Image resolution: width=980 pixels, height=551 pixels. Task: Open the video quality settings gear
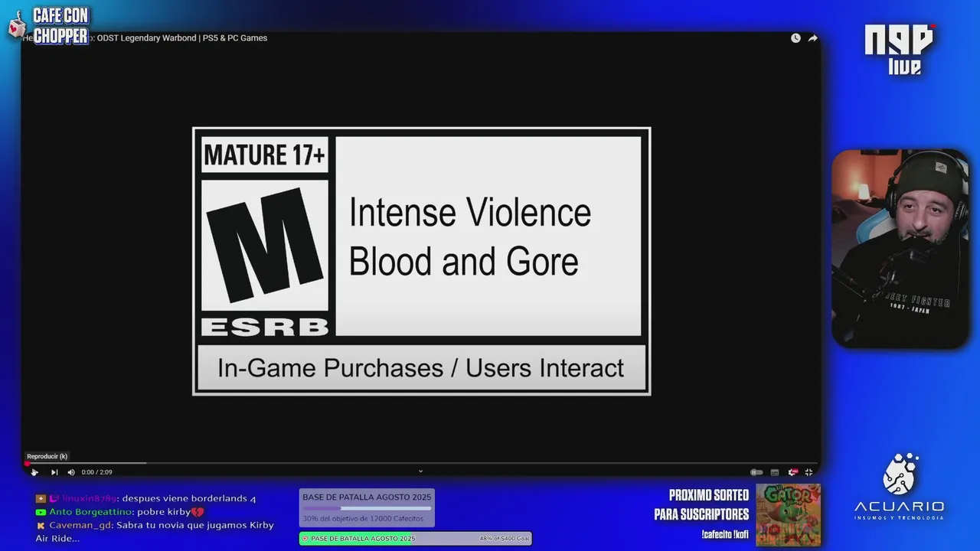[792, 472]
